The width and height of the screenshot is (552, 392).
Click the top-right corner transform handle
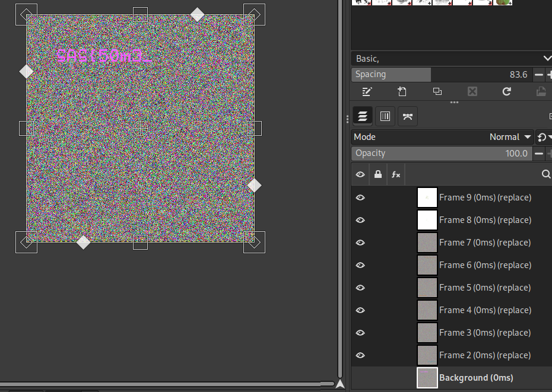tap(254, 14)
